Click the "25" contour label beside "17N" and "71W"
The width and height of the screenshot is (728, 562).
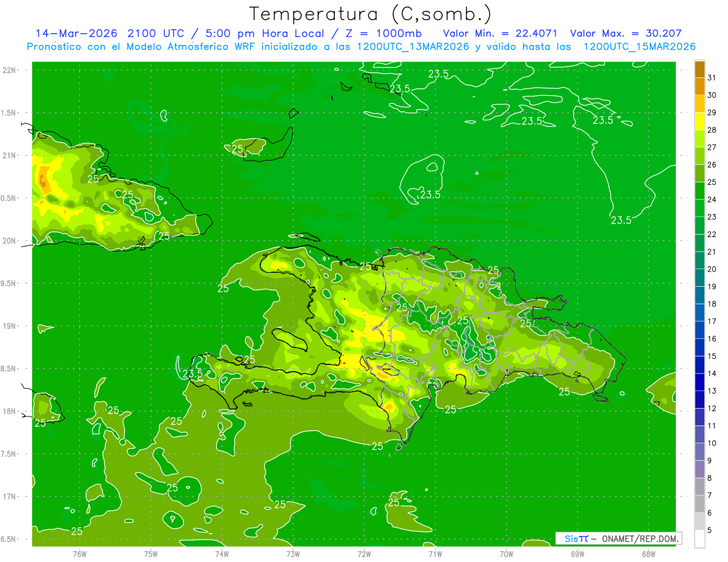(394, 502)
